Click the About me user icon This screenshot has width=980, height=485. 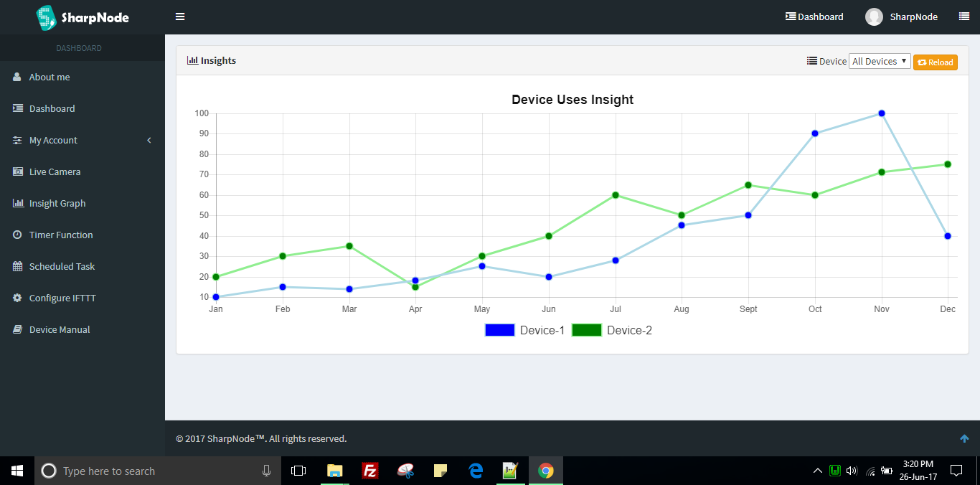[17, 77]
